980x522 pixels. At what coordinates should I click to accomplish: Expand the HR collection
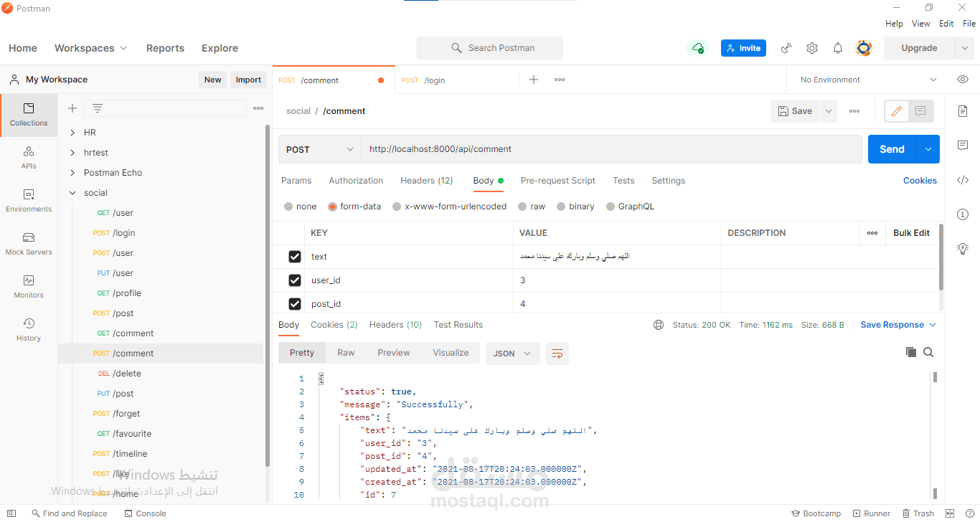click(x=72, y=133)
